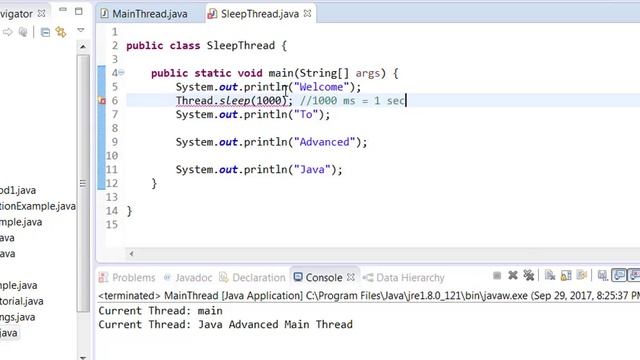This screenshot has width=640, height=360.
Task: Select od1.java file in Navigator
Action: click(18, 190)
